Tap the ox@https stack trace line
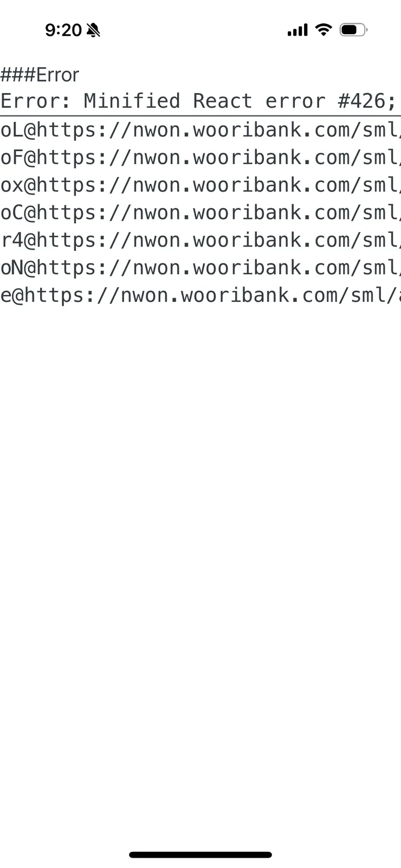Viewport: 401px width, 868px height. pyautogui.click(x=200, y=185)
